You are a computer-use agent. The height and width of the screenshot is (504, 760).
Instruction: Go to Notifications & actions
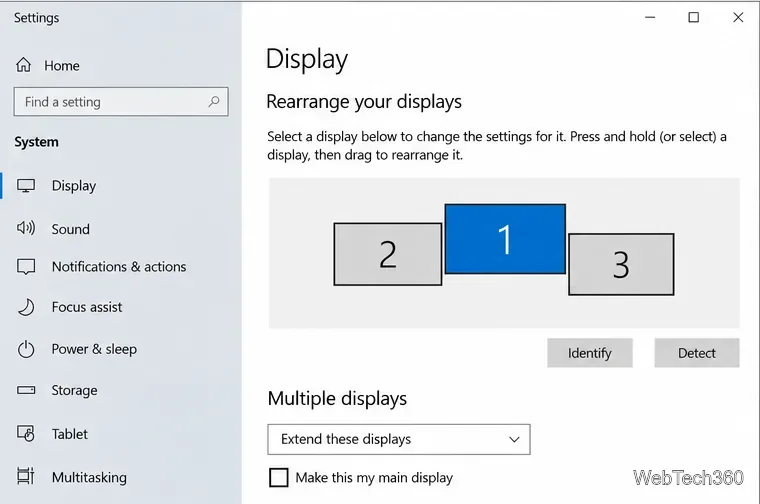coord(121,267)
